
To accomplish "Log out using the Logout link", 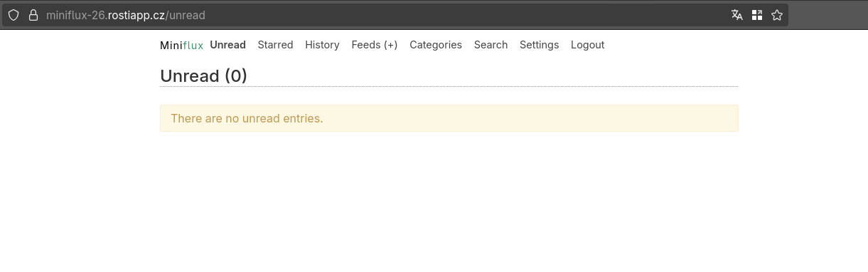I will tap(588, 45).
